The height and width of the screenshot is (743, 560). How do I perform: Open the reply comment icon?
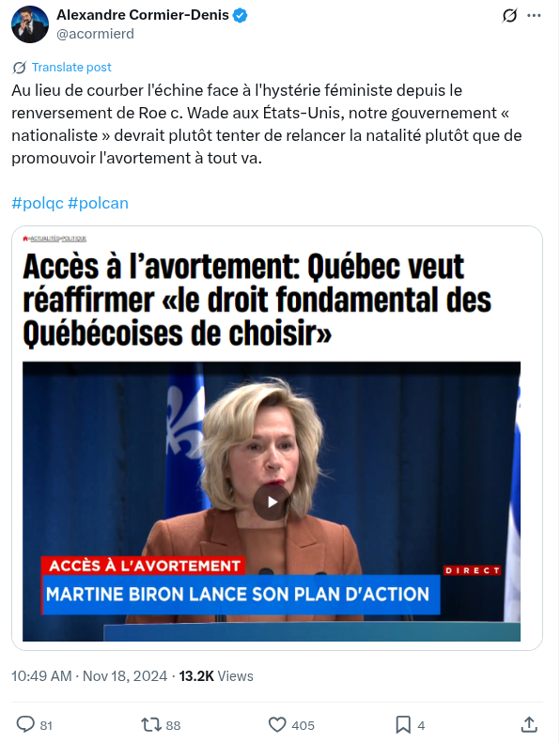point(25,724)
